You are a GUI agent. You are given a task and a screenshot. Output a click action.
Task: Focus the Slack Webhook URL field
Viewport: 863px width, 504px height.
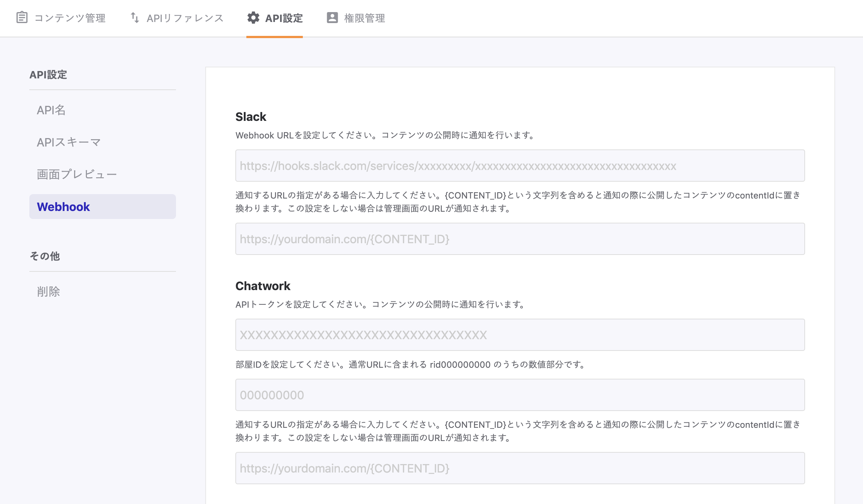point(520,166)
